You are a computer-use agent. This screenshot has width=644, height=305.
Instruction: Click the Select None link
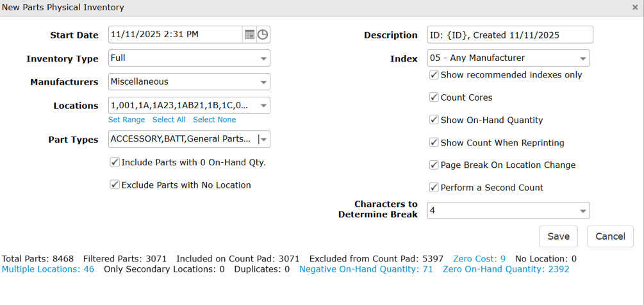(x=215, y=119)
